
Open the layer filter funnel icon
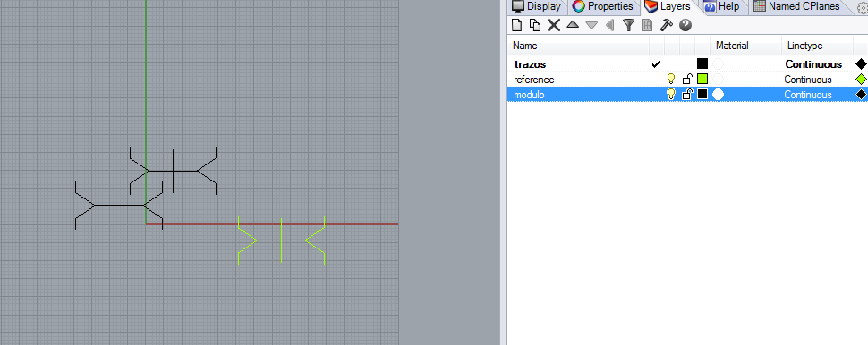point(628,25)
